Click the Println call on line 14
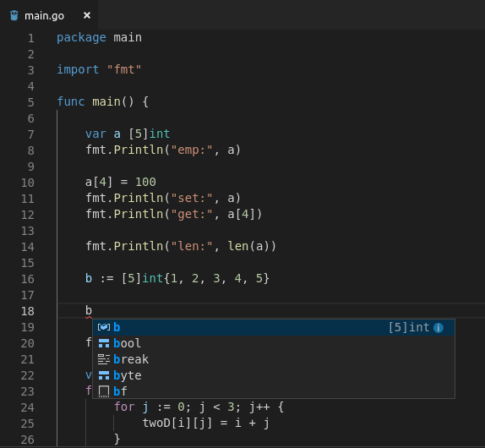 pos(139,246)
